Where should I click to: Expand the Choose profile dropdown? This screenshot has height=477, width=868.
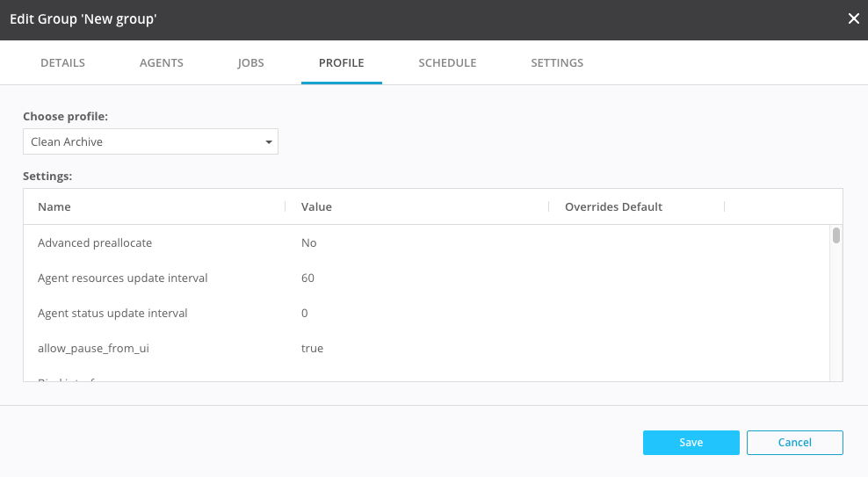[x=150, y=141]
